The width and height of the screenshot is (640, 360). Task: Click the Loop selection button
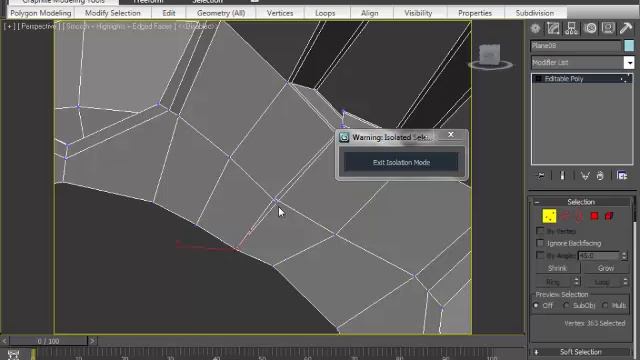tap(602, 282)
